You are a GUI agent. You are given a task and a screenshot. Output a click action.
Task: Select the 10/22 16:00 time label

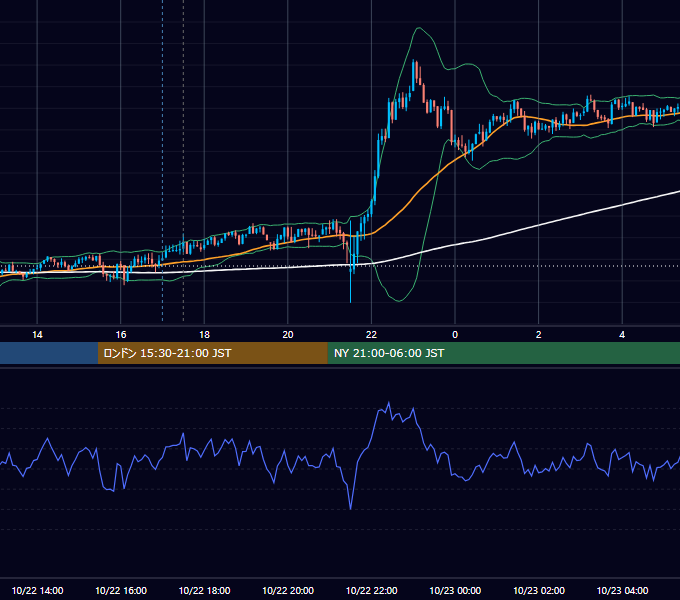click(x=121, y=590)
